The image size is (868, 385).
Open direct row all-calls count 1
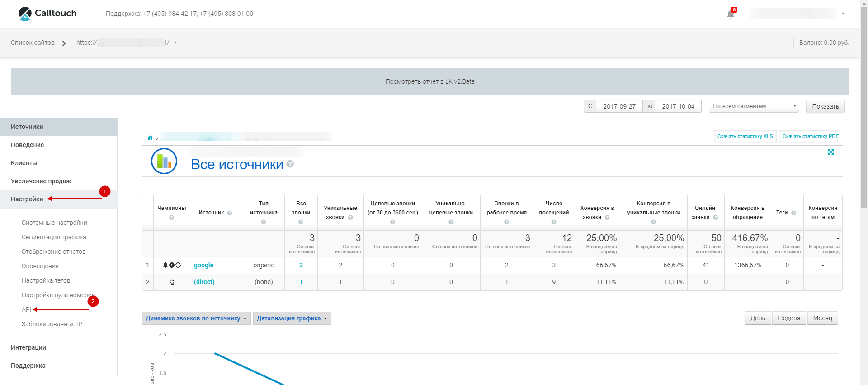pos(301,282)
